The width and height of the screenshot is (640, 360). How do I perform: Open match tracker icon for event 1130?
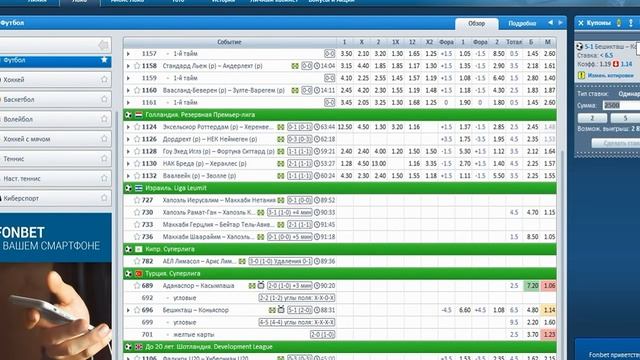point(280,164)
